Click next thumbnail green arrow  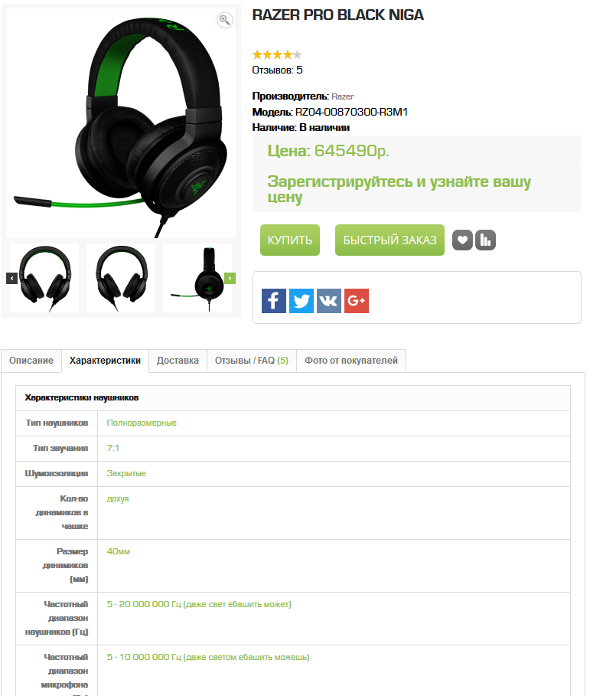pyautogui.click(x=230, y=278)
